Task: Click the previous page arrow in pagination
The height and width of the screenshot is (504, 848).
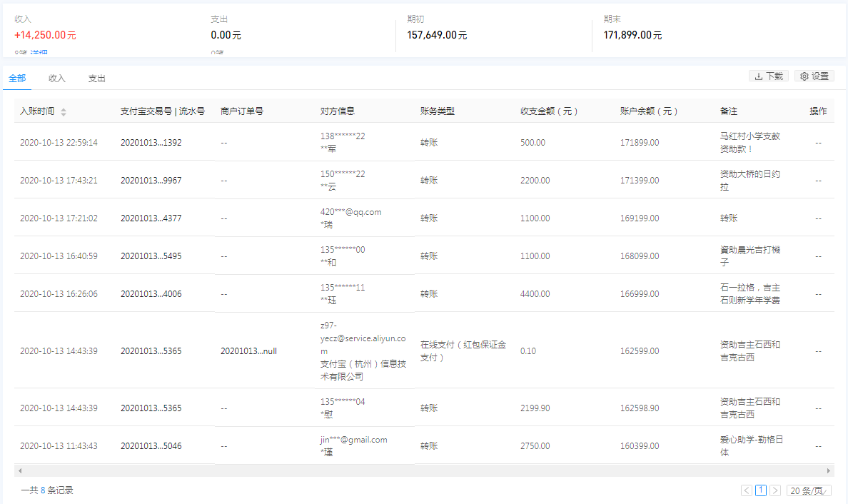Action: pos(746,490)
